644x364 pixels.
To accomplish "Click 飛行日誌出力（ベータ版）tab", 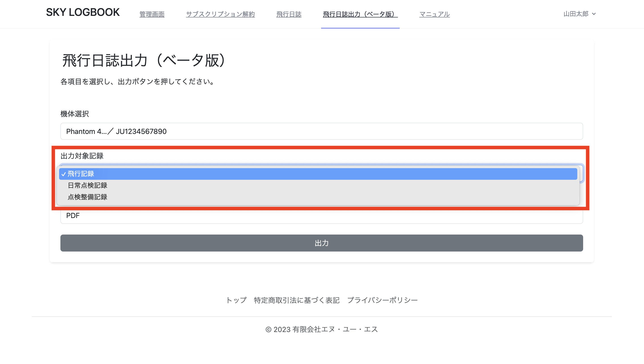I will (360, 14).
